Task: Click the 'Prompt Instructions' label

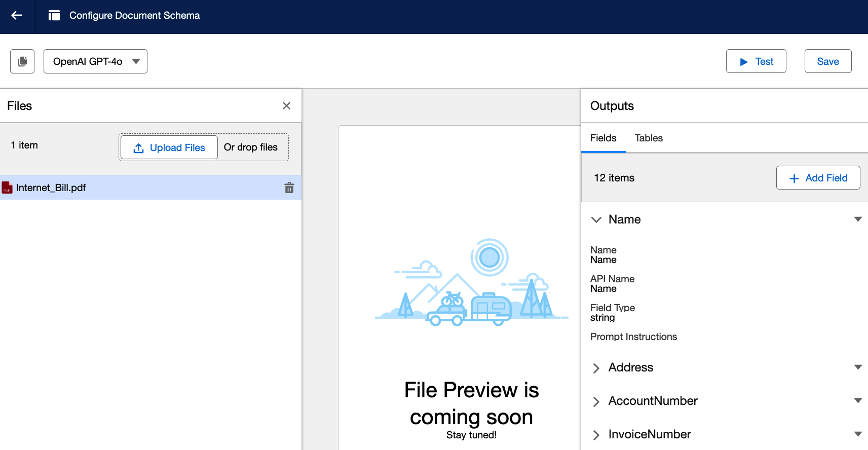Action: 633,336
